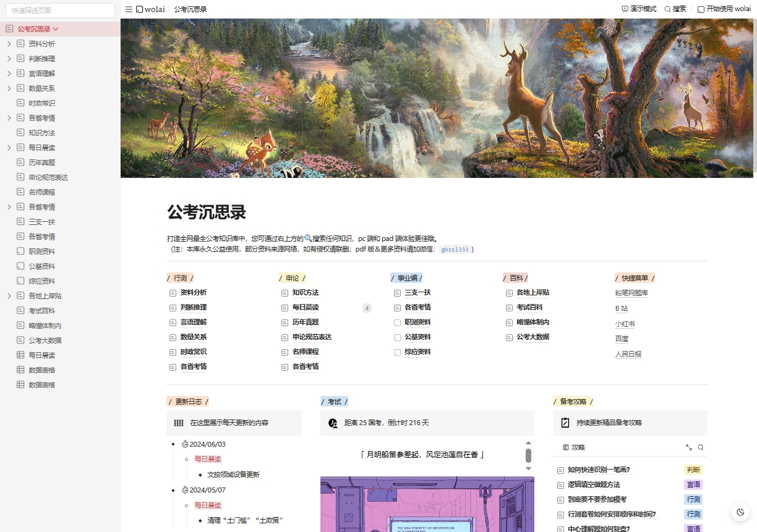
Task: Click scroll-up arrow of poem text box
Action: (528, 443)
